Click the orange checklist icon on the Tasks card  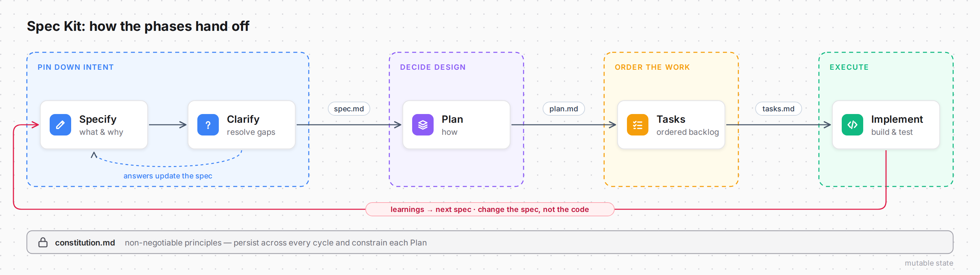point(638,125)
